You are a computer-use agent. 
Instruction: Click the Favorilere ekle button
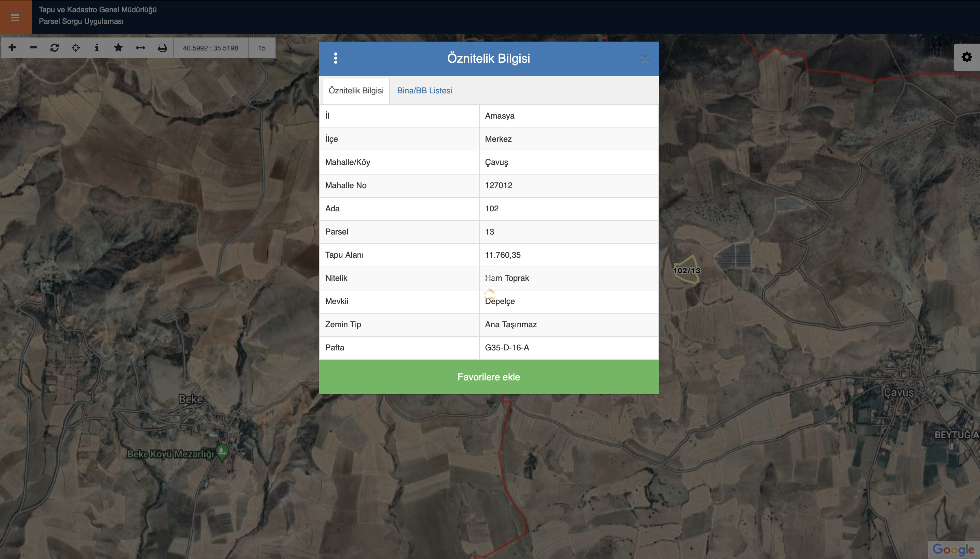click(x=489, y=377)
